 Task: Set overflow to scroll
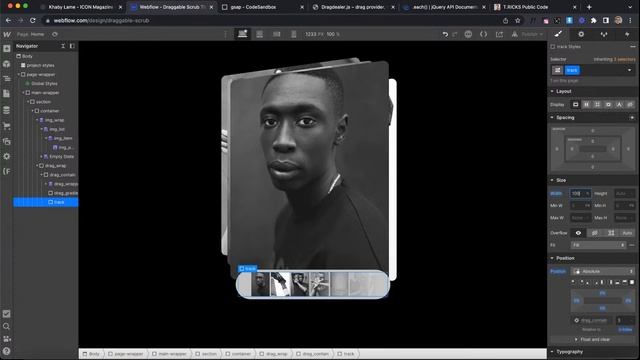[611, 233]
